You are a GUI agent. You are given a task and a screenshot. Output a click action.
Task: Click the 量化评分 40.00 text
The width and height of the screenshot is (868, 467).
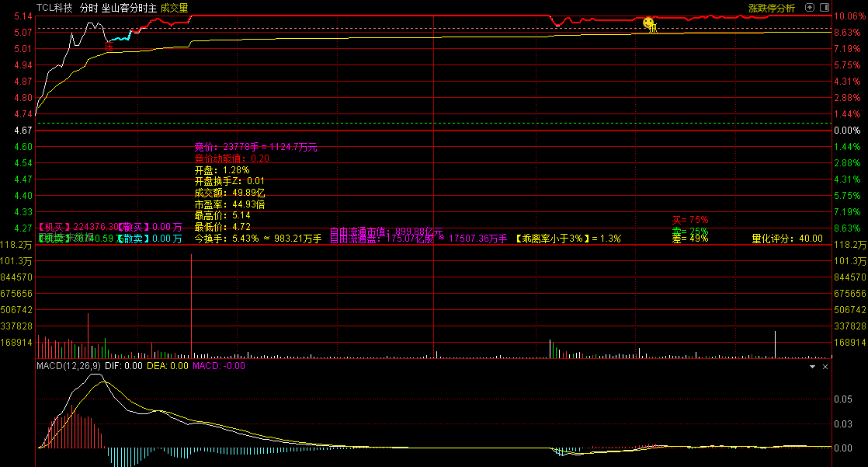pyautogui.click(x=787, y=239)
